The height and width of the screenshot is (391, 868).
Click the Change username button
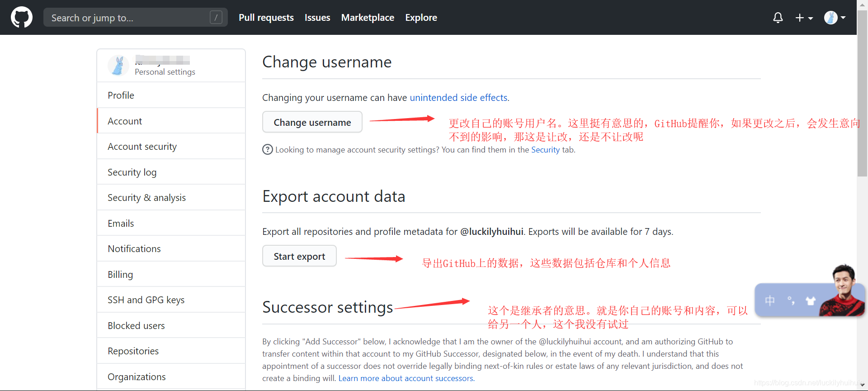point(312,122)
